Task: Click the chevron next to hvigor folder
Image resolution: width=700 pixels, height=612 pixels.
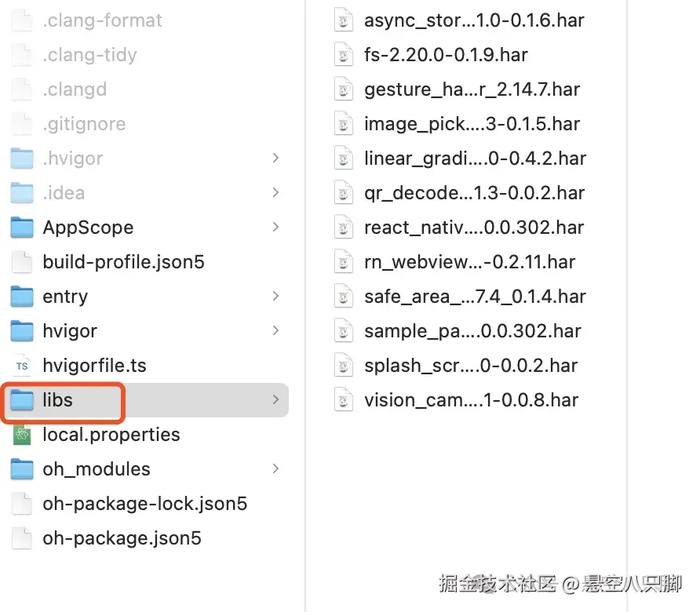Action: point(275,331)
